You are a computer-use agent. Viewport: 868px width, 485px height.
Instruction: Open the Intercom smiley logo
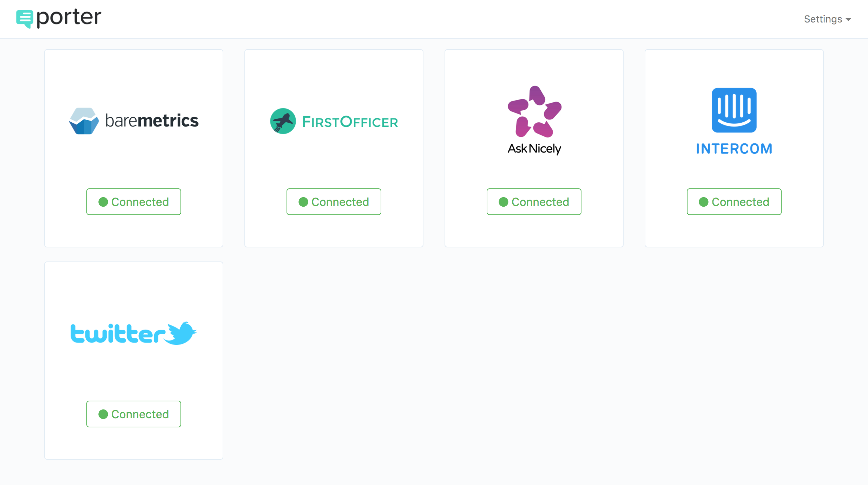(x=734, y=111)
